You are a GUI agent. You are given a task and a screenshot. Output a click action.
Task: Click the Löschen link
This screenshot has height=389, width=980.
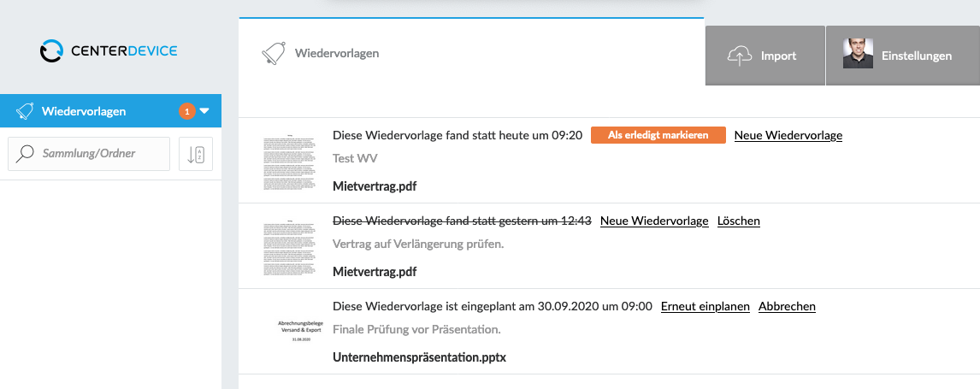coord(739,221)
